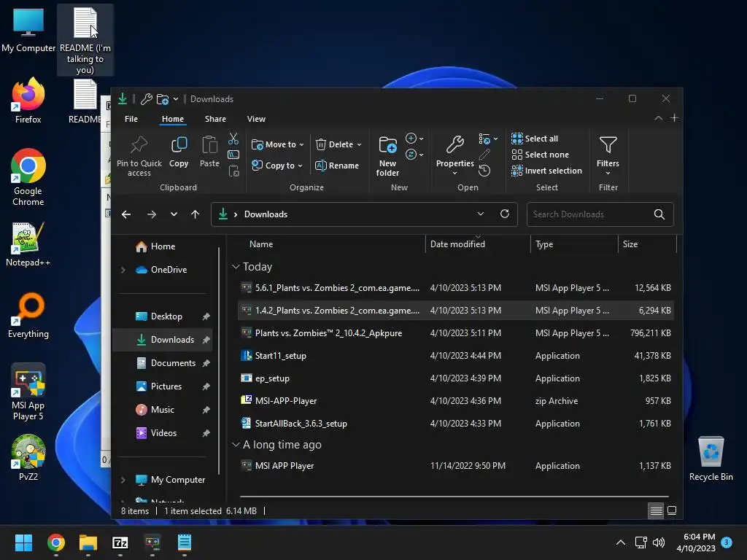Collapse the Today group
Image resolution: width=747 pixels, height=560 pixels.
point(236,267)
